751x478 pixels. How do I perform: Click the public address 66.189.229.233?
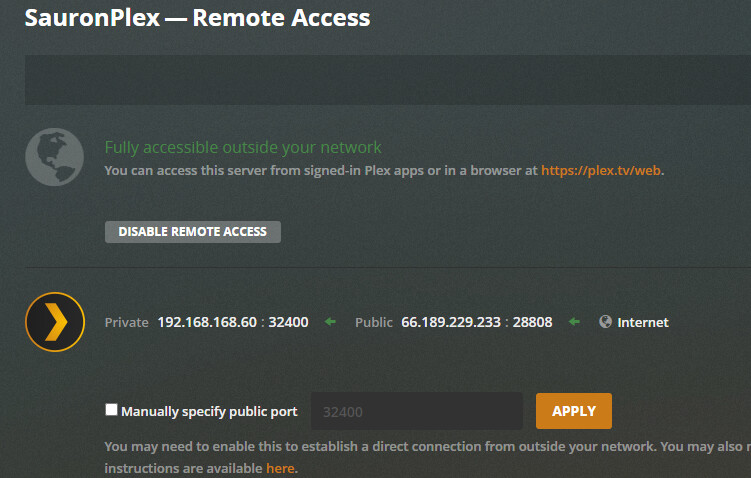pos(451,322)
